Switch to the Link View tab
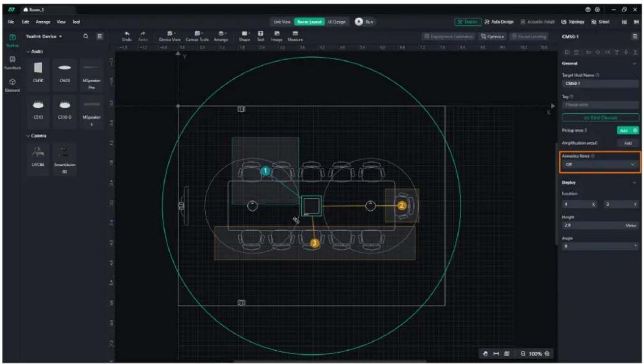The image size is (643, 364). click(x=282, y=22)
